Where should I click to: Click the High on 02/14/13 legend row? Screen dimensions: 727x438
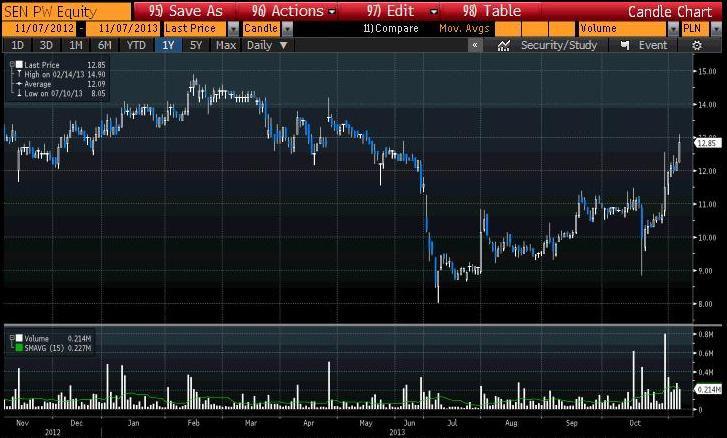(61, 75)
